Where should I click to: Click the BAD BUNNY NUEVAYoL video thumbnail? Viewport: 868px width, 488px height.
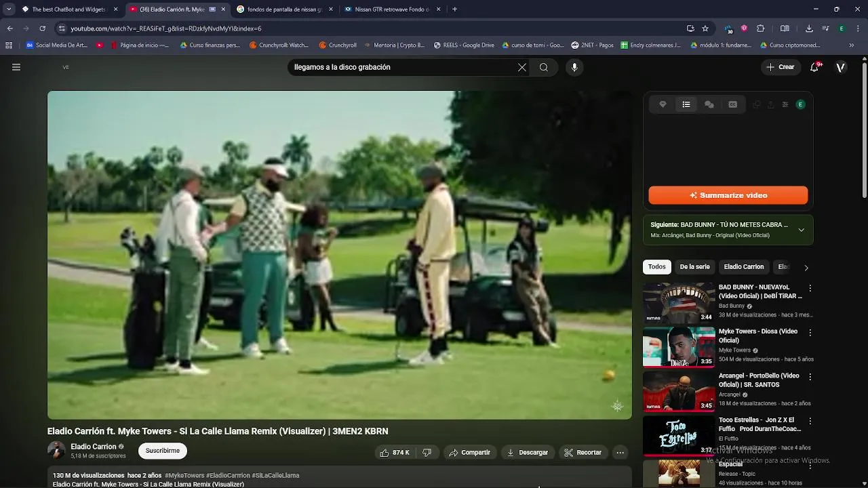click(x=679, y=302)
